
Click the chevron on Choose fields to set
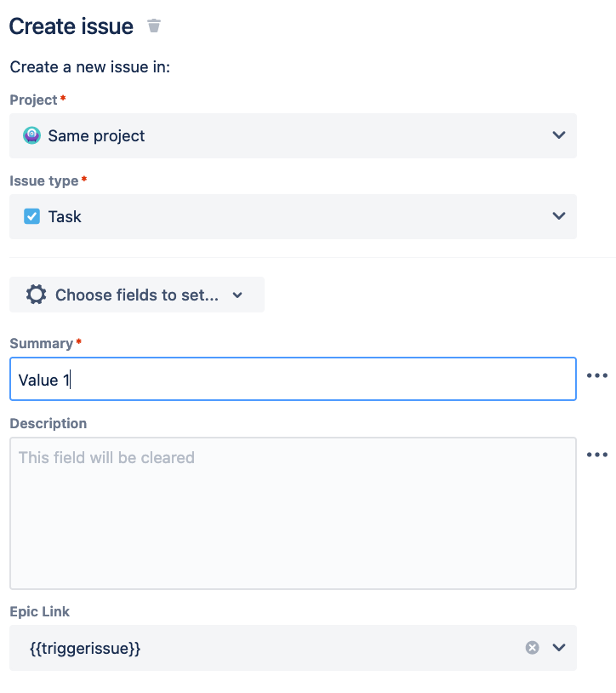[237, 295]
